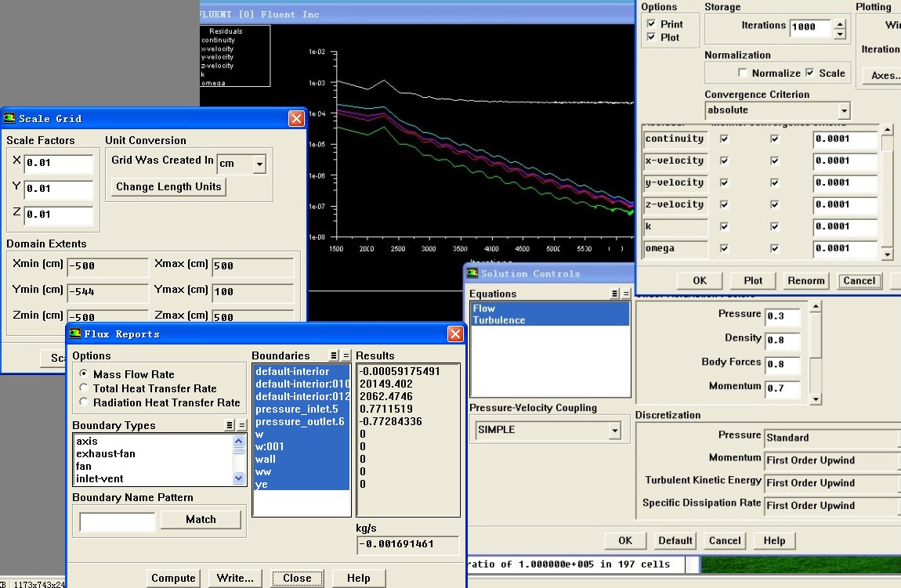Viewport: 901px width, 588px height.
Task: Select Total Heat Transfer Rate option
Action: tap(83, 388)
